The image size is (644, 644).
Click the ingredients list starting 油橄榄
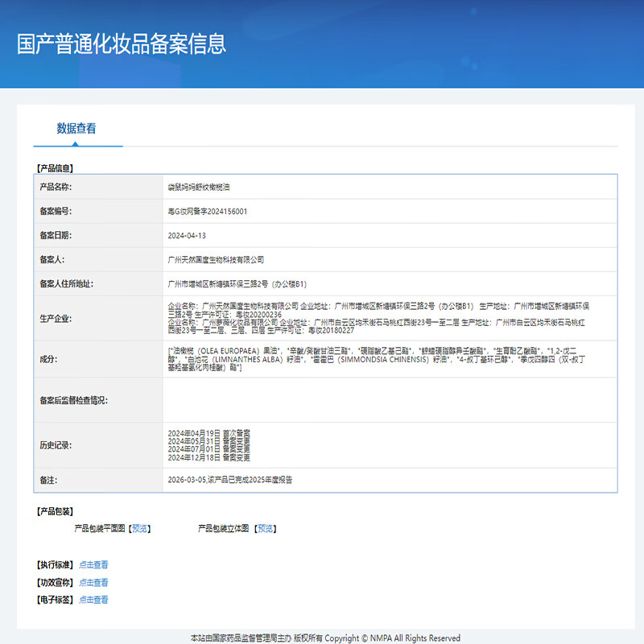pyautogui.click(x=376, y=359)
